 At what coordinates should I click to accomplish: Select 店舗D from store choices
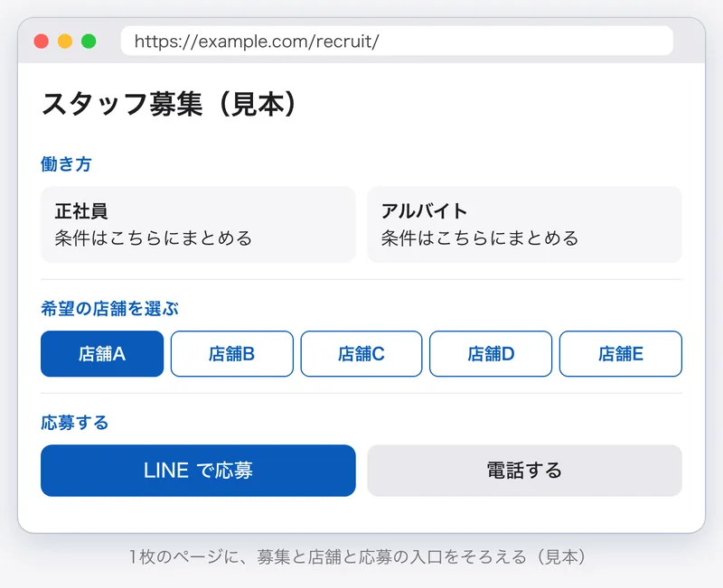click(x=491, y=354)
